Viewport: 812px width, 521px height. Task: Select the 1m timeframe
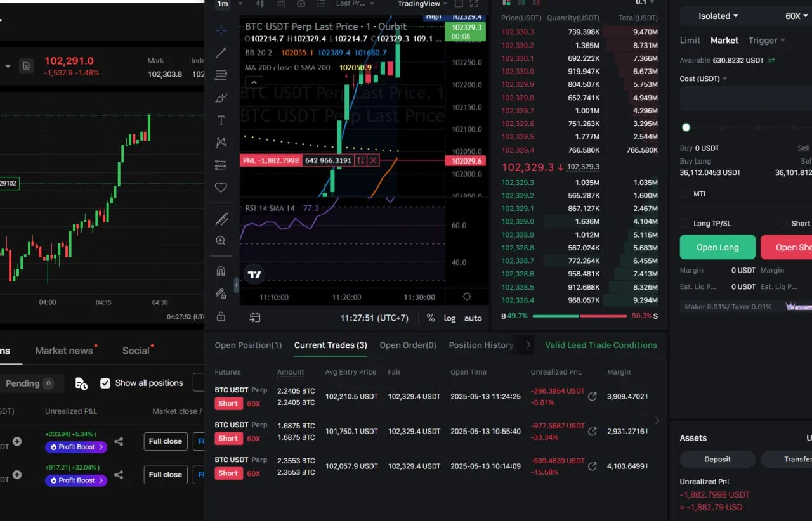pyautogui.click(x=223, y=4)
